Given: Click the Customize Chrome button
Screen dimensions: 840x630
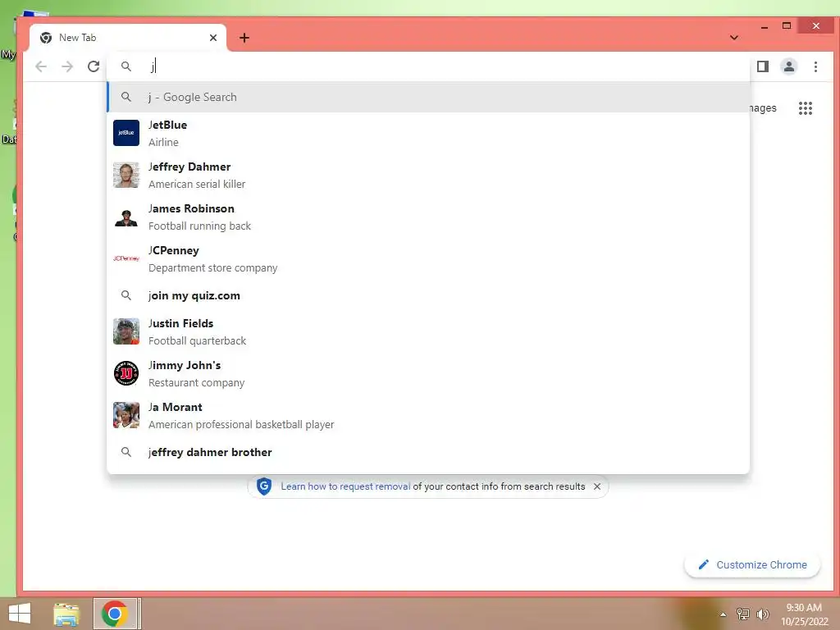Looking at the screenshot, I should (752, 565).
